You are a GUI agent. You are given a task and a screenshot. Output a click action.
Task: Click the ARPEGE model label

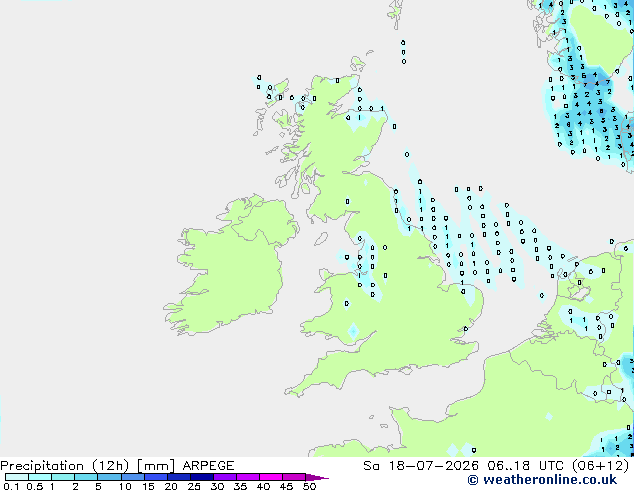pos(208,466)
